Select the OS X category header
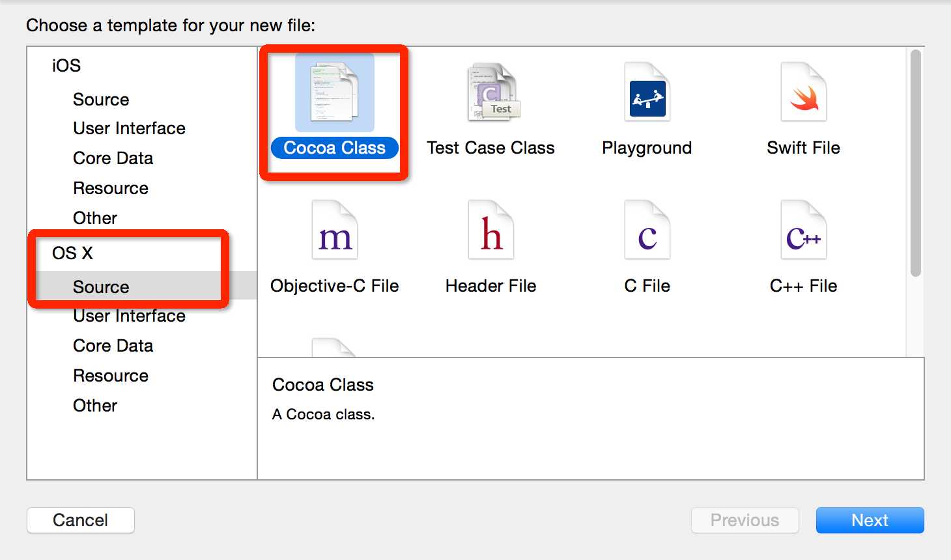The image size is (951, 560). 73,253
